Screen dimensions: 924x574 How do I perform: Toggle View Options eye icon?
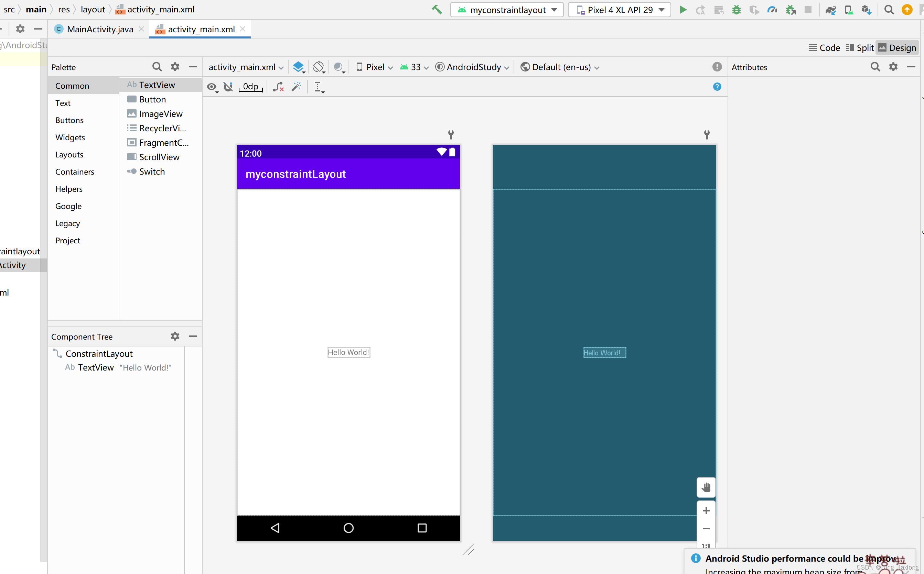point(212,87)
